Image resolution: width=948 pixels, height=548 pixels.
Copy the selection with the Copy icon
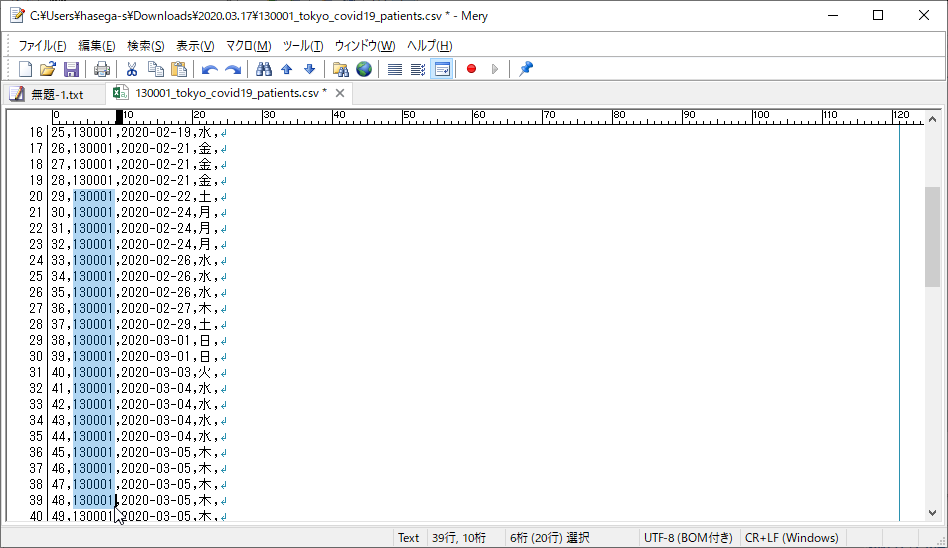155,69
